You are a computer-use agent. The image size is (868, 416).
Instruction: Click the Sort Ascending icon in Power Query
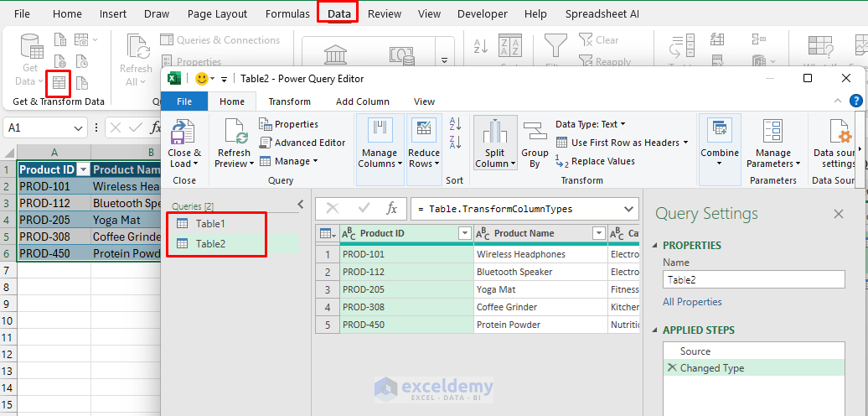pyautogui.click(x=456, y=123)
